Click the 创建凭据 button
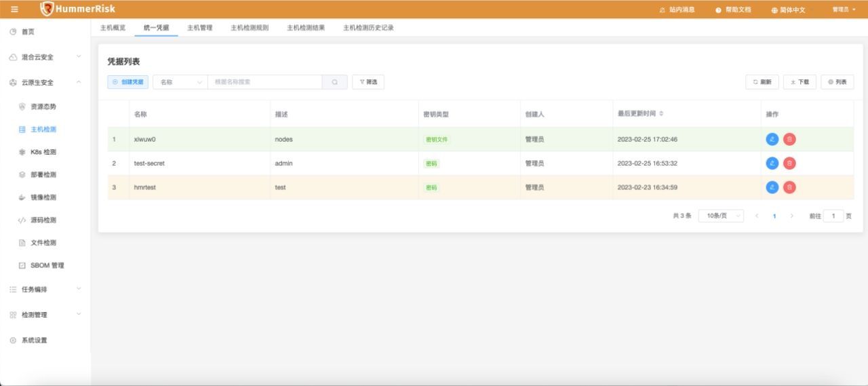The width and height of the screenshot is (868, 386). pyautogui.click(x=127, y=82)
